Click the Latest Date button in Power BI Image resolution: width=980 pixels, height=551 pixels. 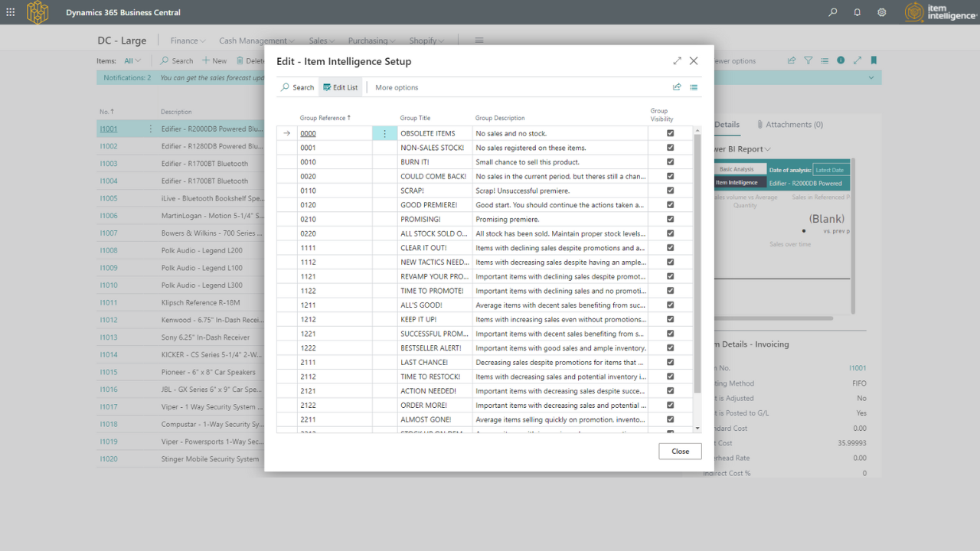[830, 170]
